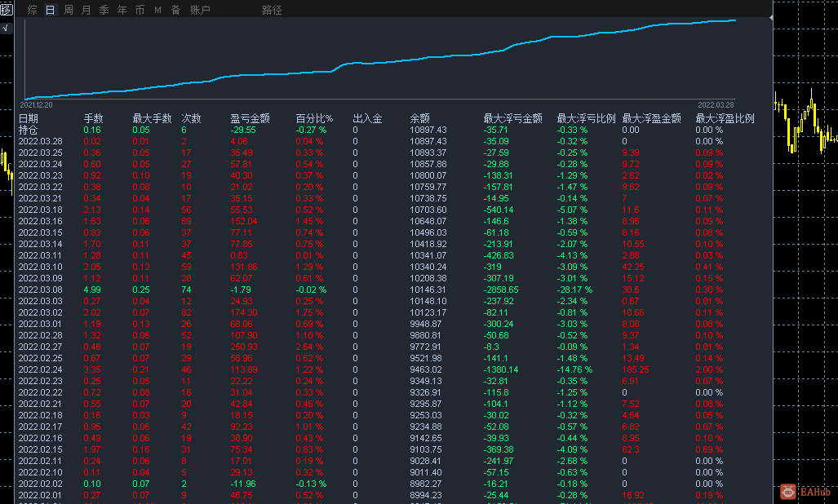Click chart end date label 2022.03.28

coord(716,105)
